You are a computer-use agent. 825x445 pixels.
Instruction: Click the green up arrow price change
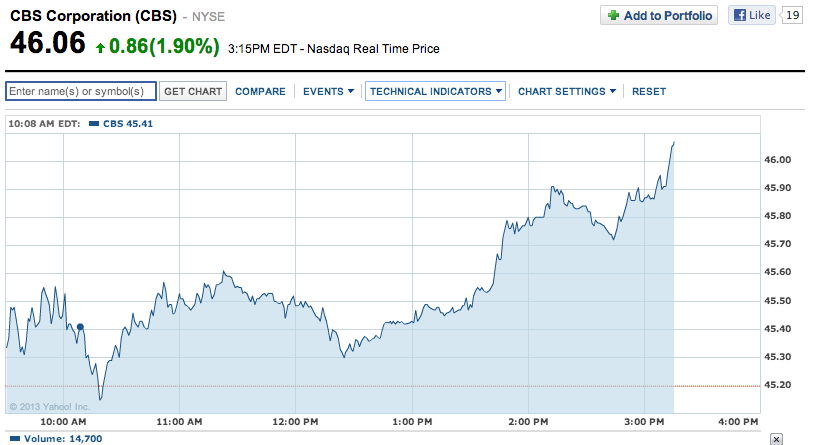pyautogui.click(x=100, y=48)
